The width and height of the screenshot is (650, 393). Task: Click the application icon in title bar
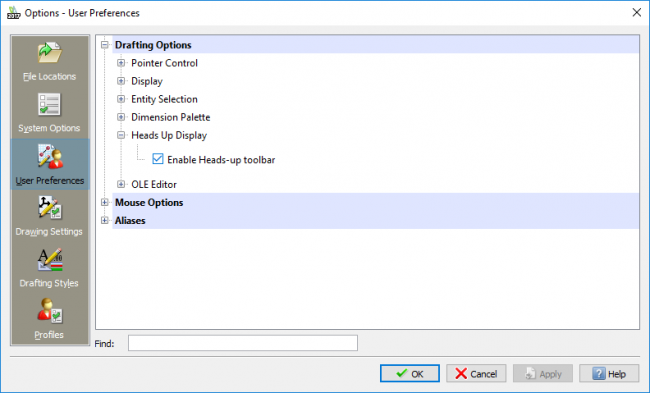[13, 13]
